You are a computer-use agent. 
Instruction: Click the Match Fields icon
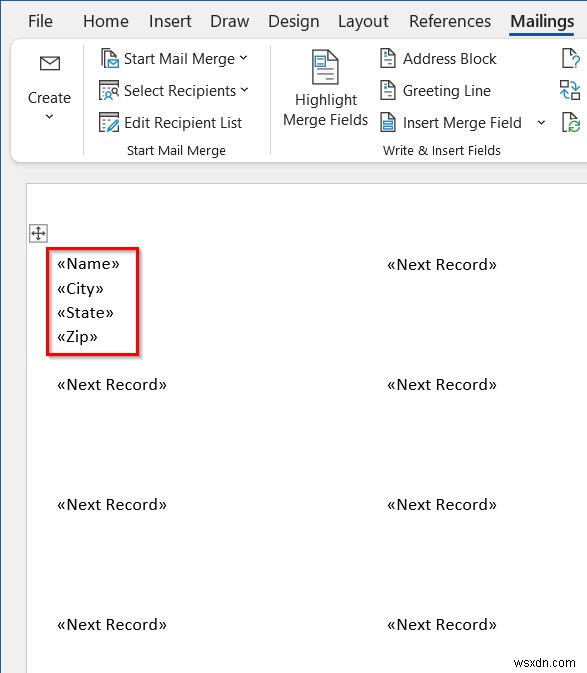tap(570, 90)
